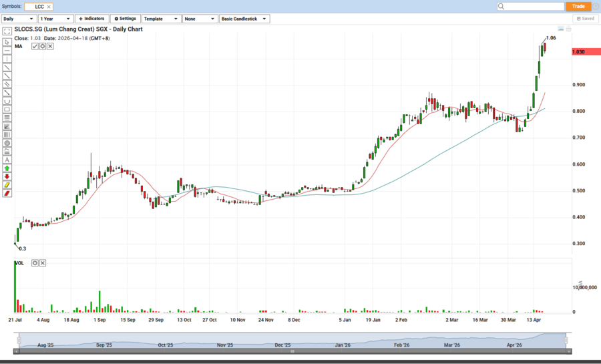Open MA indicator settings gear
Screen dimensions: 601x364
pyautogui.click(x=42, y=46)
